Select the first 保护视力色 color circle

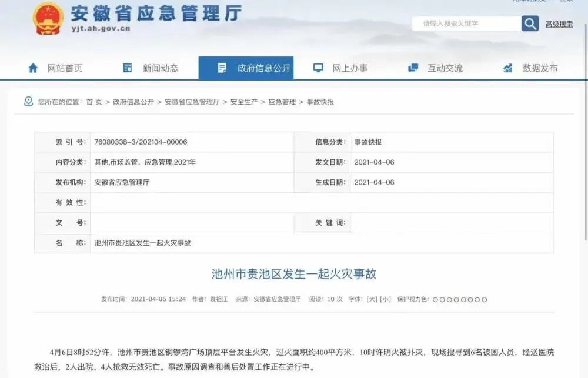coord(435,300)
